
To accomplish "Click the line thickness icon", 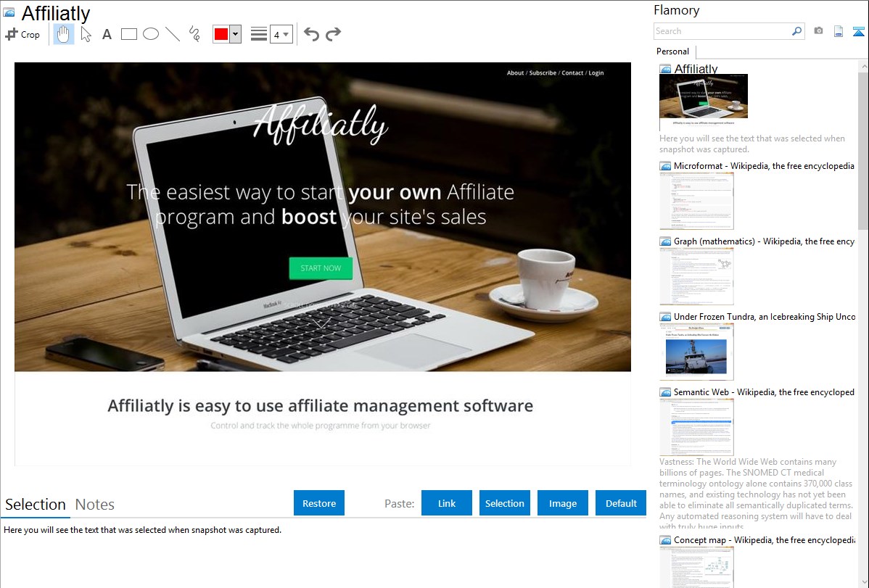I will tap(259, 34).
